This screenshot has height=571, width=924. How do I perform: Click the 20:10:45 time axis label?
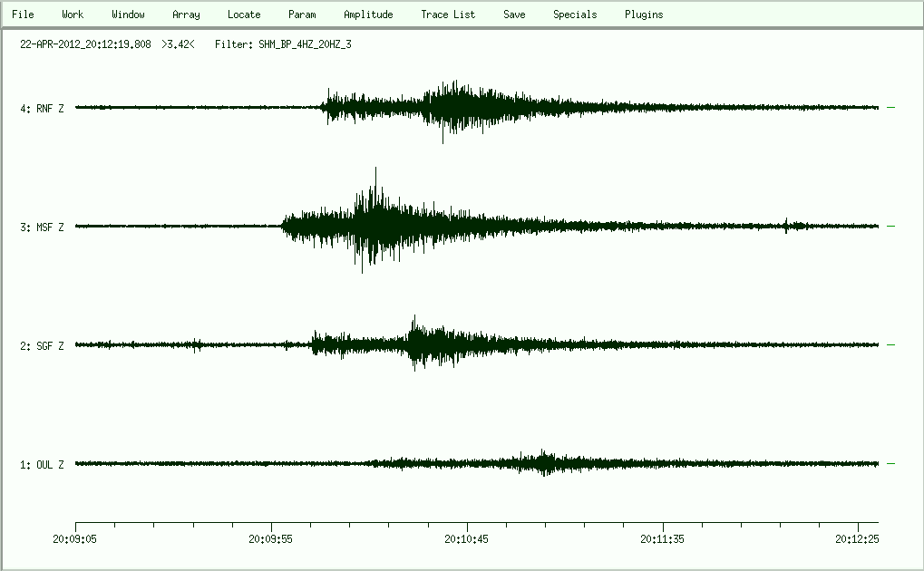click(x=468, y=538)
